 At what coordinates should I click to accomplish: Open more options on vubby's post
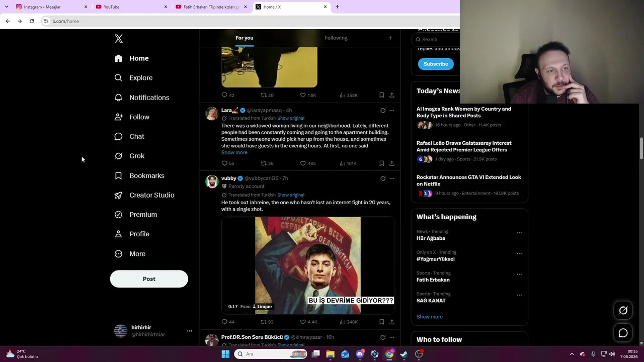(392, 178)
